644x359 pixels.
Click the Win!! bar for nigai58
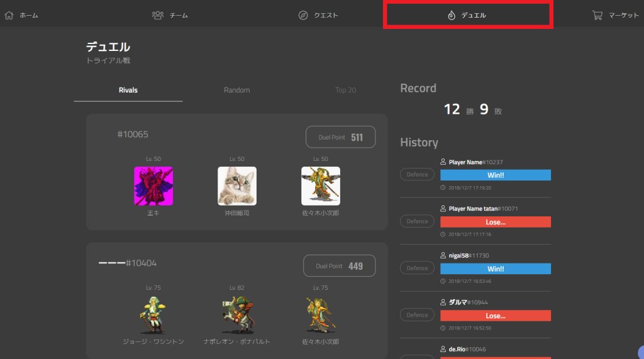coord(495,268)
